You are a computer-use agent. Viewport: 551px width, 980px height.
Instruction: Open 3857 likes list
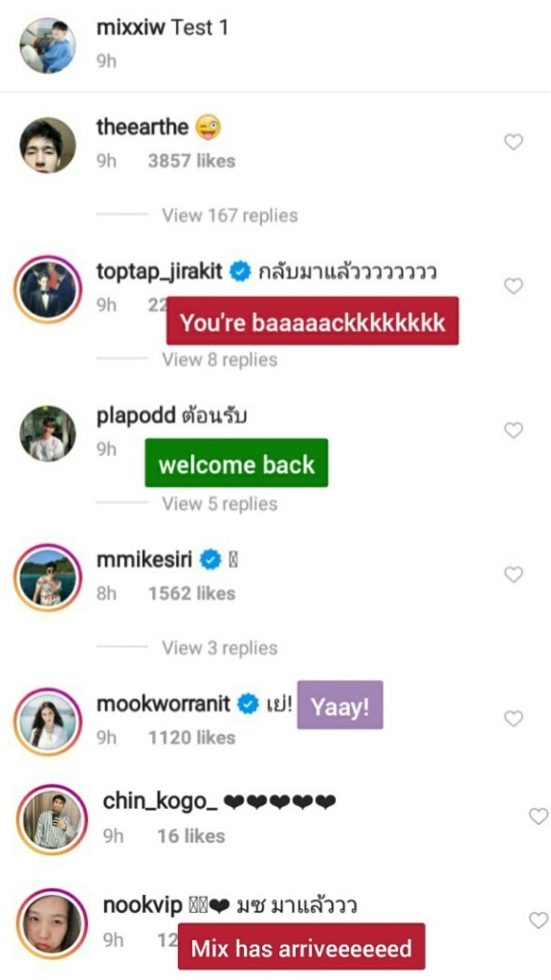[191, 161]
